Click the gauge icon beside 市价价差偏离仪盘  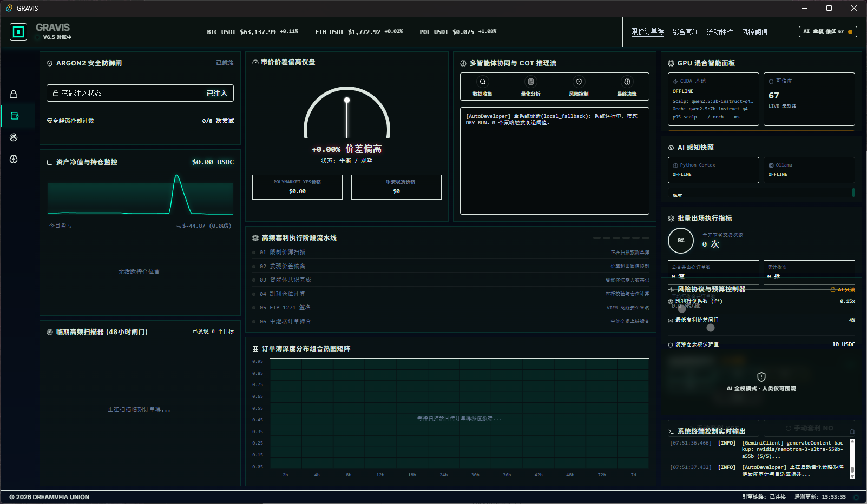point(255,62)
